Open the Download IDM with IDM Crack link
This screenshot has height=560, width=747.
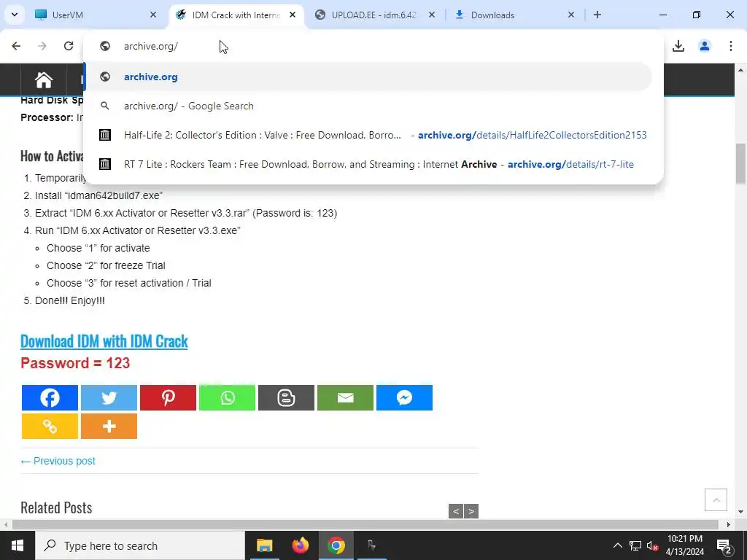[104, 341]
